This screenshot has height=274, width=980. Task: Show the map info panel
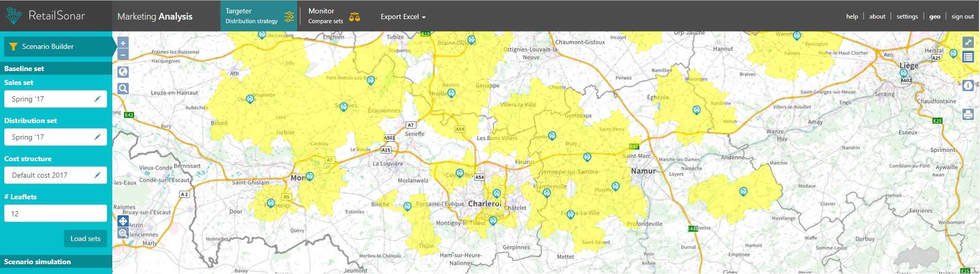[x=968, y=85]
